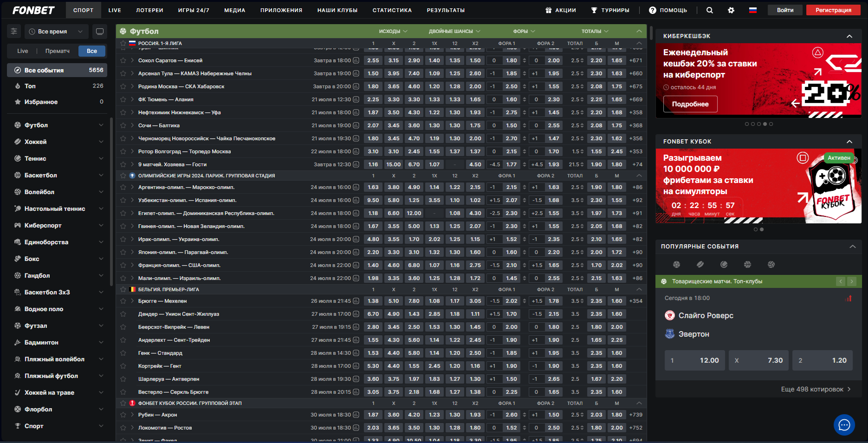
Task: Open Тоталы column dropdown
Action: coord(595,31)
